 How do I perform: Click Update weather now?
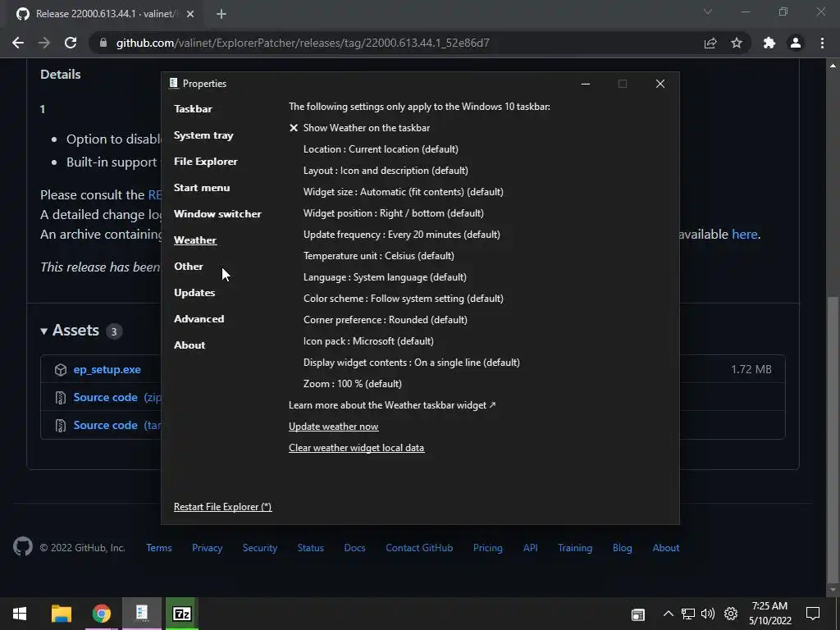tap(333, 427)
